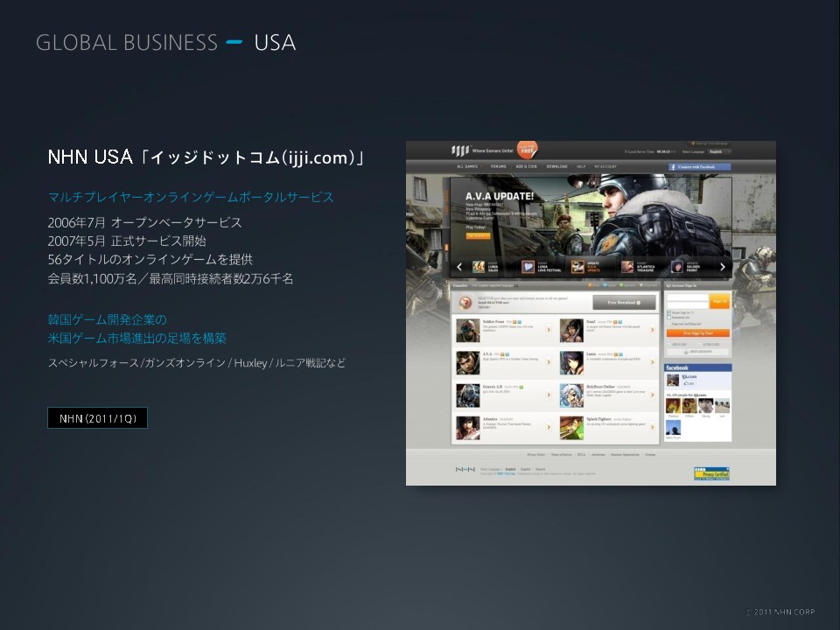Image resolution: width=840 pixels, height=630 pixels.
Task: Click the ijji logo in site header
Action: 460,150
